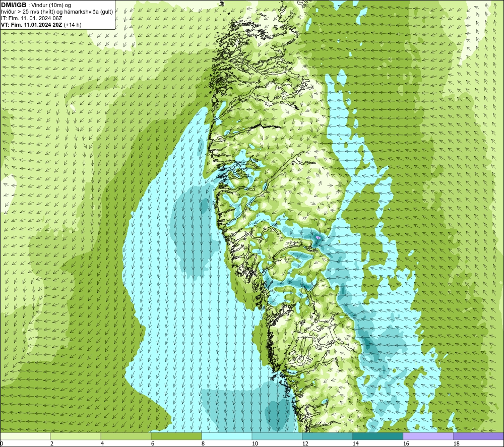
Task: Click the 6–8 m/s dark green swatch
Action: tap(176, 436)
